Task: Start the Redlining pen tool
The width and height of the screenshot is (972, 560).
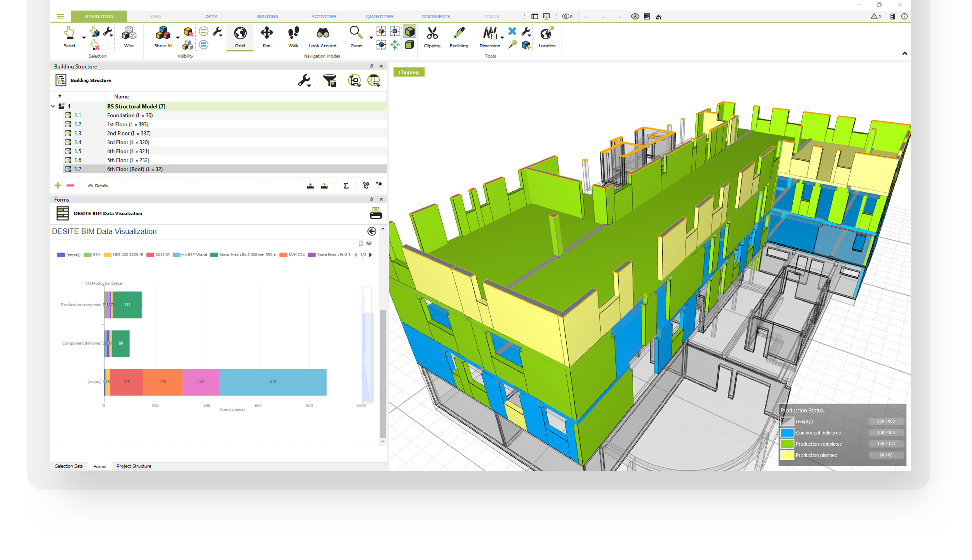Action: (459, 37)
